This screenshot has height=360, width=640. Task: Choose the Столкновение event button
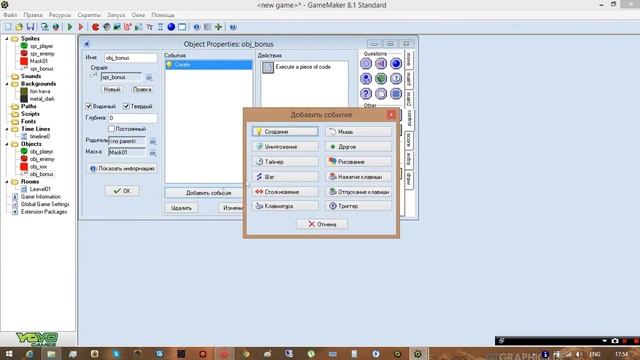(285, 191)
